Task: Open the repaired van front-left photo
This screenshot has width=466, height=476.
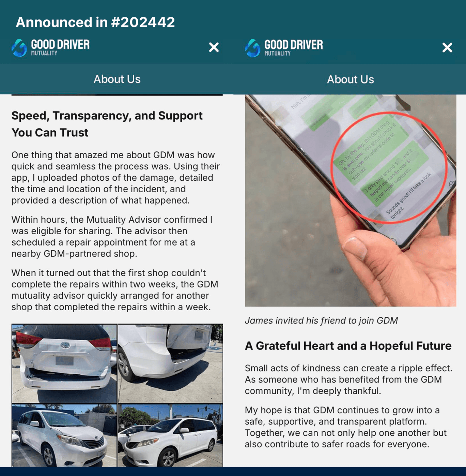Action: point(64,435)
